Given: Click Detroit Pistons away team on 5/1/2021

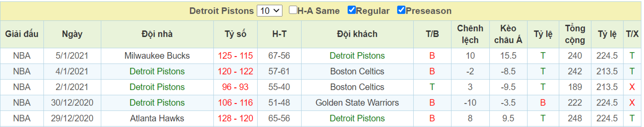Looking at the screenshot, I should 357,56.
